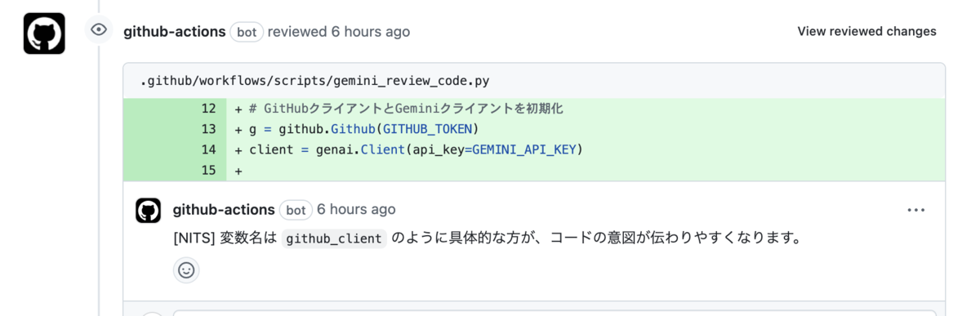Open the add emoji reaction smiley button
The height and width of the screenshot is (316, 980).
pos(186,270)
